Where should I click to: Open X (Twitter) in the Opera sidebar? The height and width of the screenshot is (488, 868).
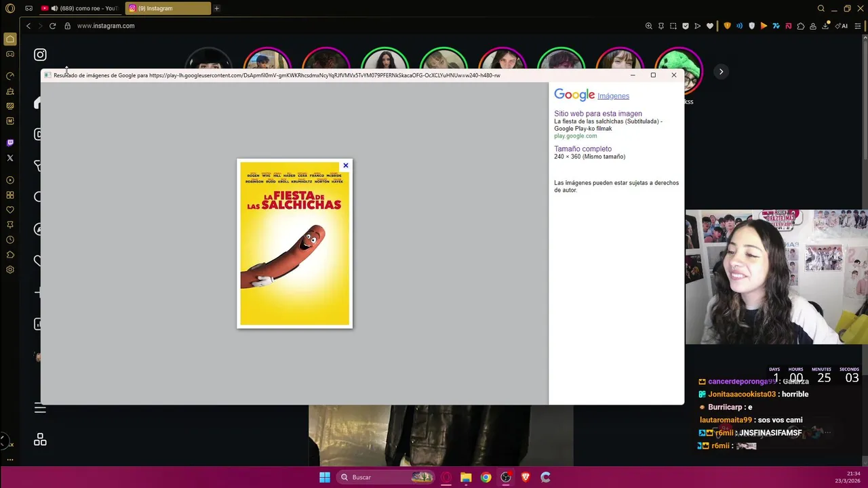(x=10, y=158)
